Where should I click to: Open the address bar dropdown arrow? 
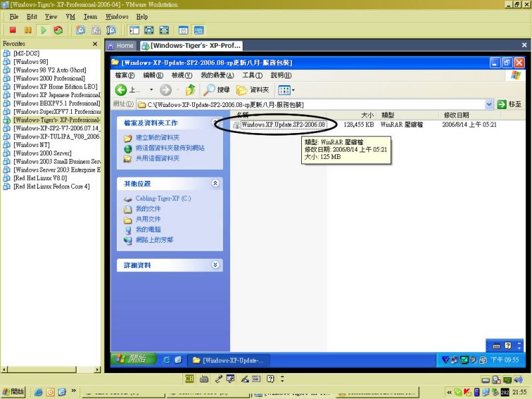pos(489,104)
